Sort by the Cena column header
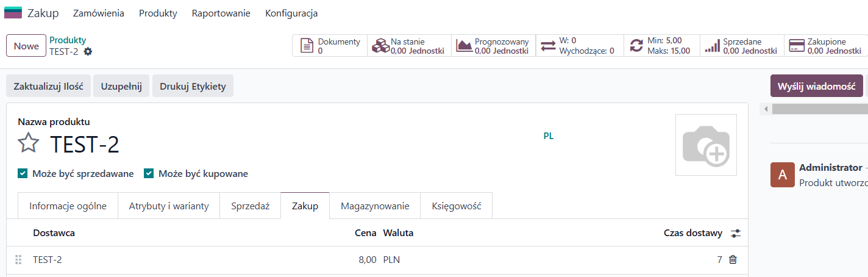 (x=366, y=233)
